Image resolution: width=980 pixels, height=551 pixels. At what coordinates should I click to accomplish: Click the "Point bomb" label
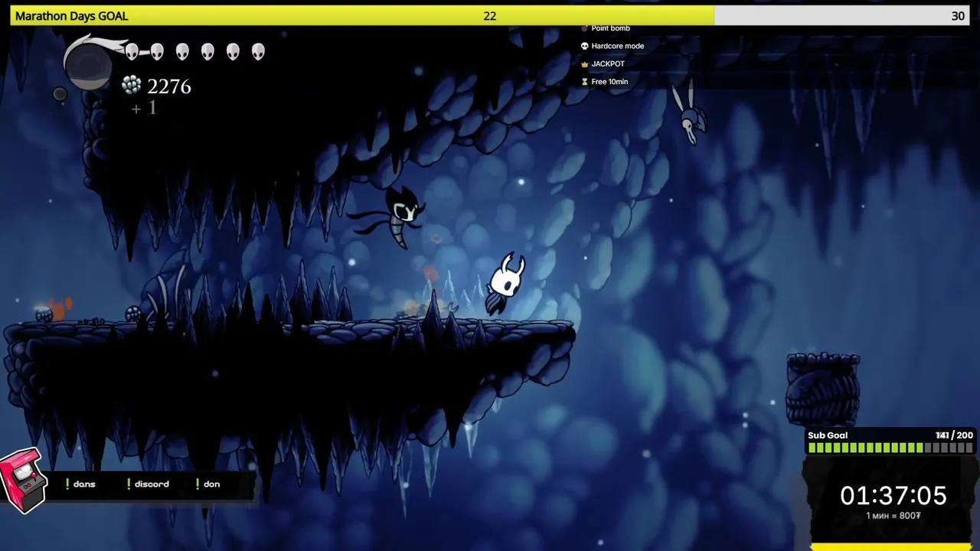click(611, 28)
